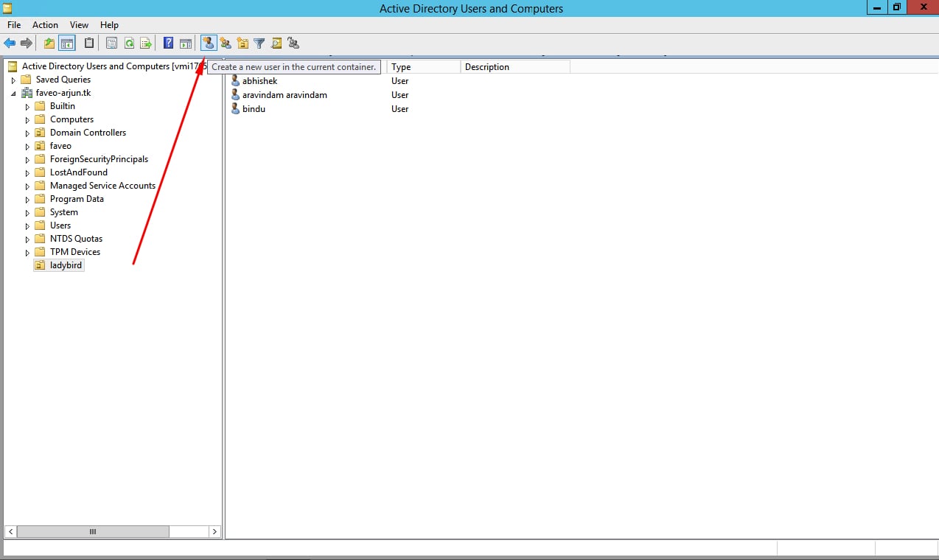Click the Description column header
939x560 pixels.
tap(514, 67)
